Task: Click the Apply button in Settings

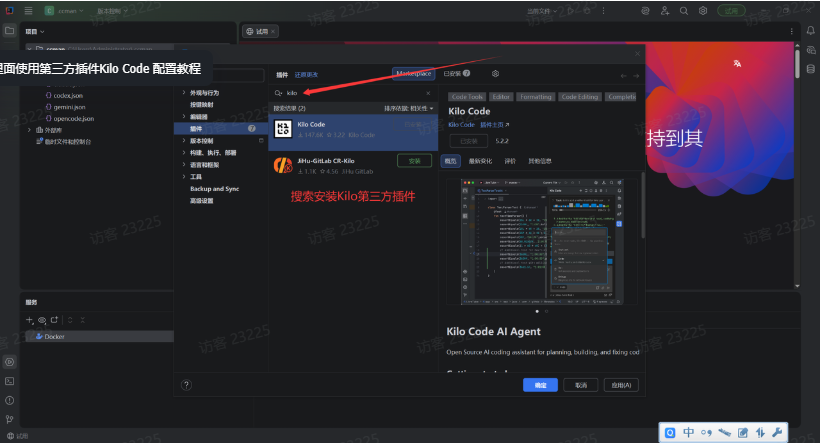Action: [621, 385]
